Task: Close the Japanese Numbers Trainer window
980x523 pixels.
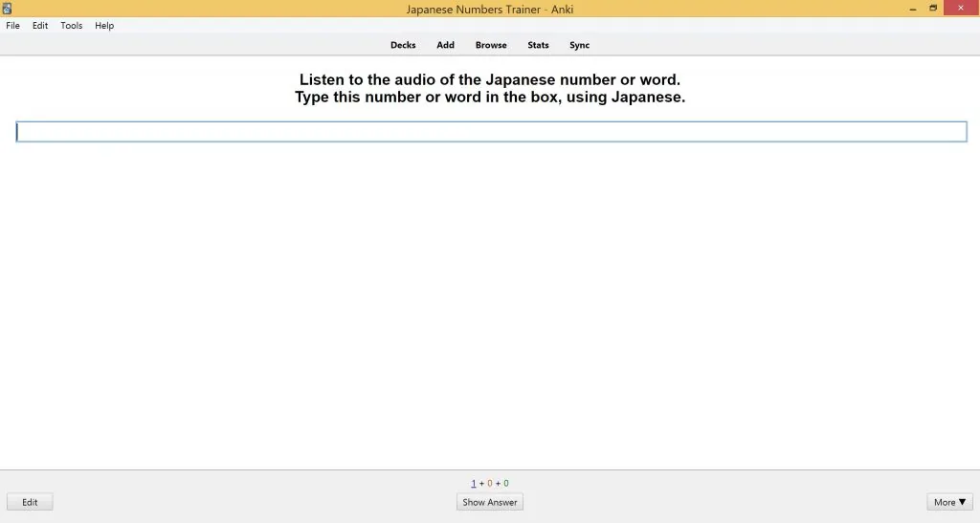Action: click(x=961, y=8)
